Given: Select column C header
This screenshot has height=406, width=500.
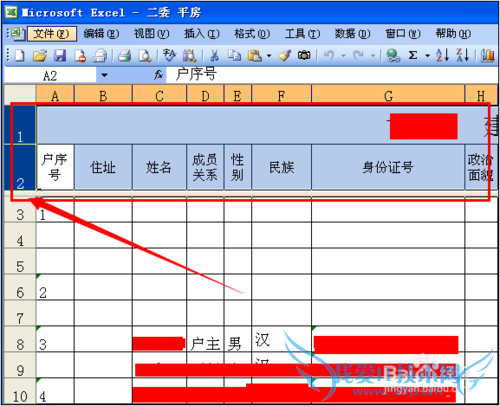Looking at the screenshot, I should [159, 96].
